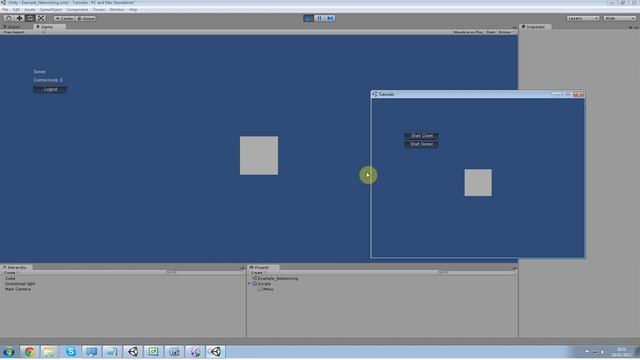The image size is (640, 360).
Task: Open the Terrain menu
Action: 99,9
